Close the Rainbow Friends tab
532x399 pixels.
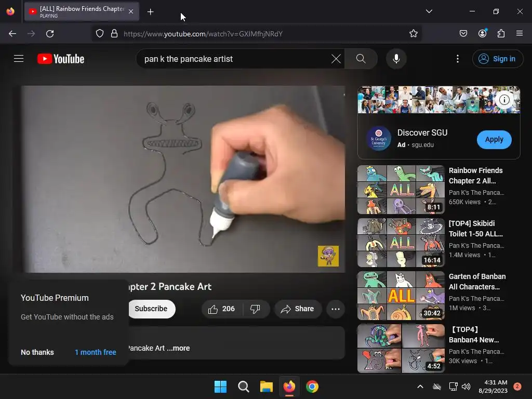(x=131, y=11)
